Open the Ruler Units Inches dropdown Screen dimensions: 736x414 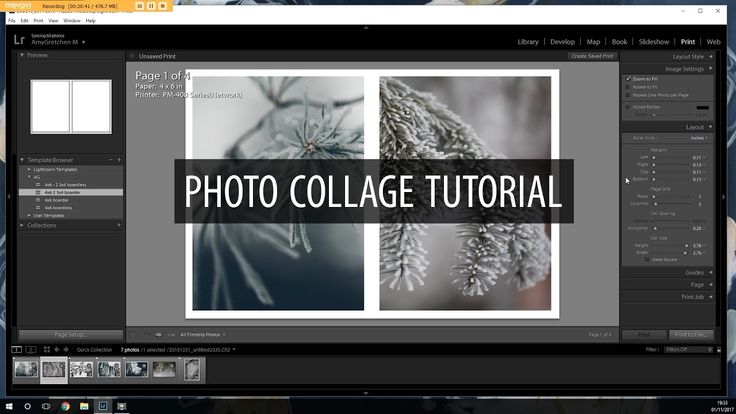[699, 138]
